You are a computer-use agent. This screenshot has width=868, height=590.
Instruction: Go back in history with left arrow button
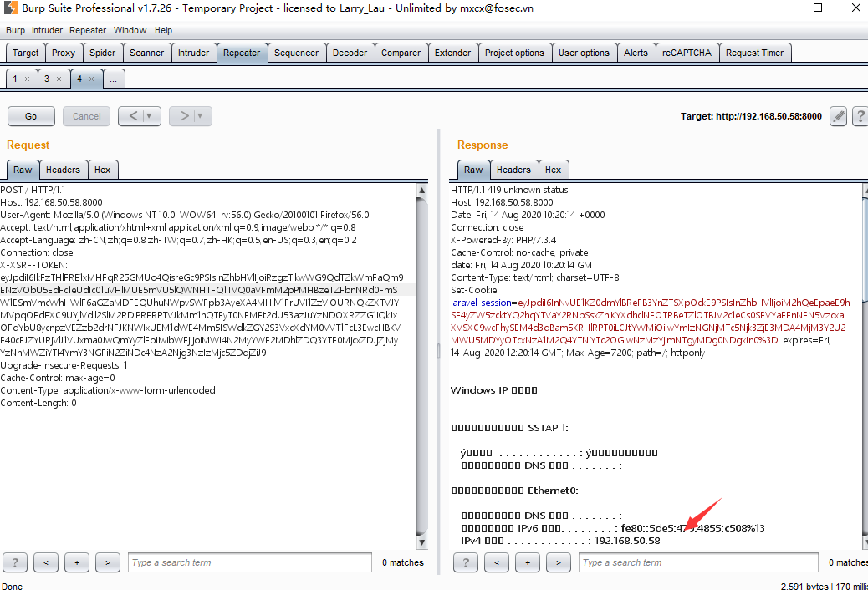pos(133,116)
